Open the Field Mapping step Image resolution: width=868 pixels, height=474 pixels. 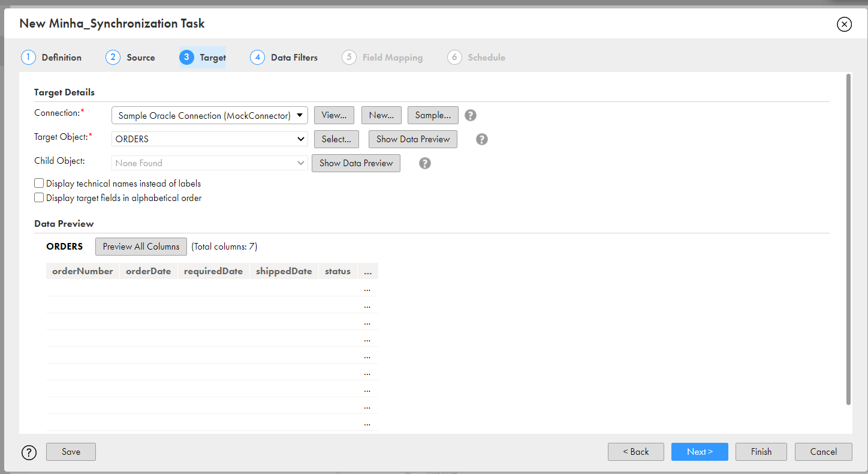(382, 58)
